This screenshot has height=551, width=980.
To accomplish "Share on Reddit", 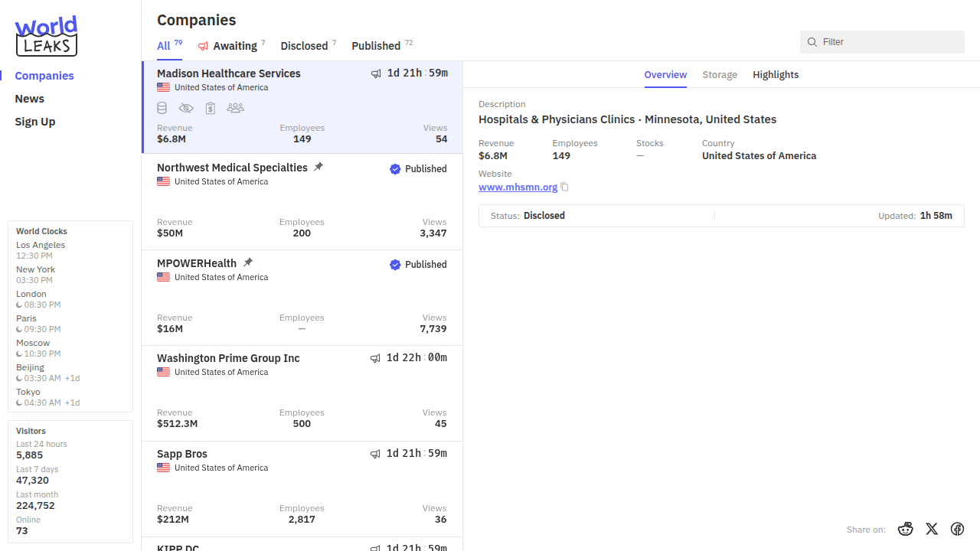I will (906, 529).
